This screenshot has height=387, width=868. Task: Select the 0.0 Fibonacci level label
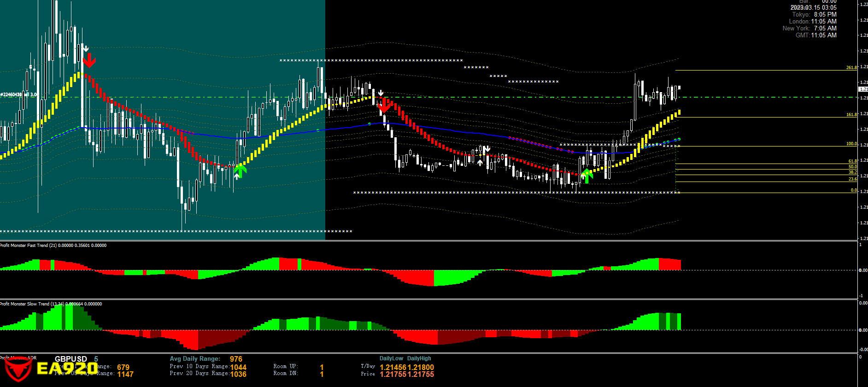(853, 190)
